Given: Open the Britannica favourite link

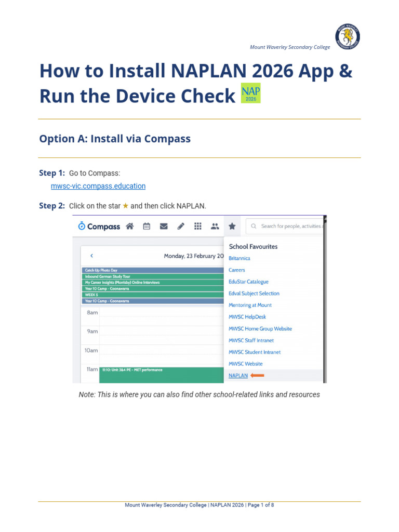Looking at the screenshot, I should [x=239, y=258].
